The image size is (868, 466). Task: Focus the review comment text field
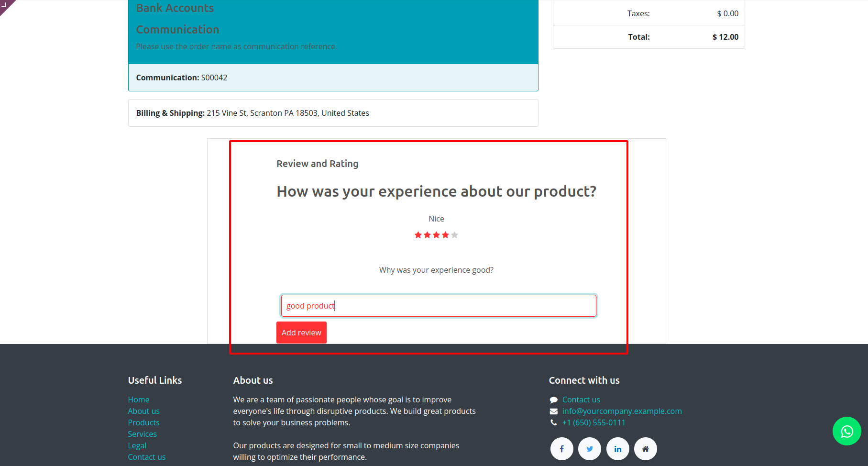pos(439,306)
